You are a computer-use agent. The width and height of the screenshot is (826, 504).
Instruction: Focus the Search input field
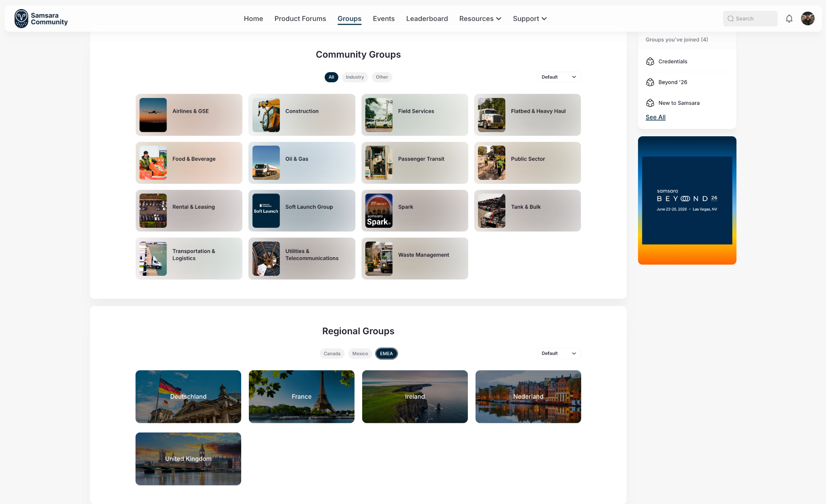coord(750,19)
